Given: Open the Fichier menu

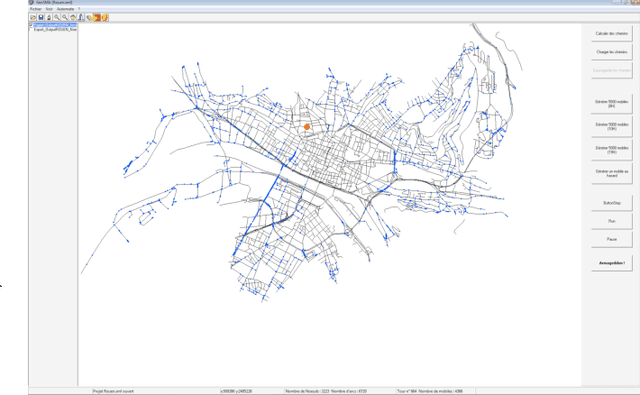Looking at the screenshot, I should [36, 9].
